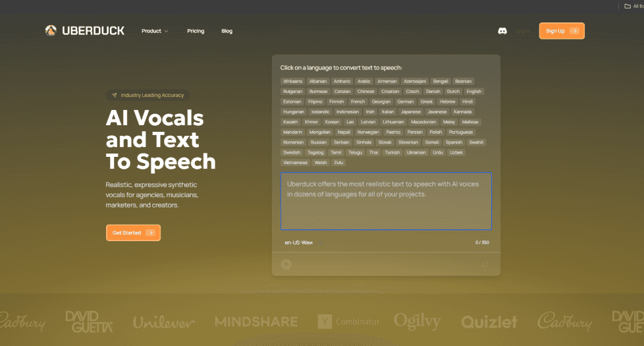Image resolution: width=644 pixels, height=346 pixels.
Task: Select Finnish language tag
Action: 336,101
